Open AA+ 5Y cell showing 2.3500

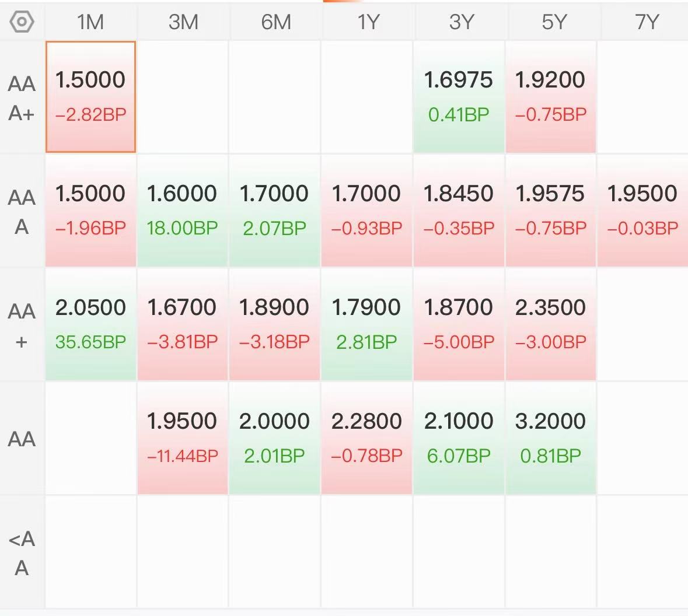551,325
